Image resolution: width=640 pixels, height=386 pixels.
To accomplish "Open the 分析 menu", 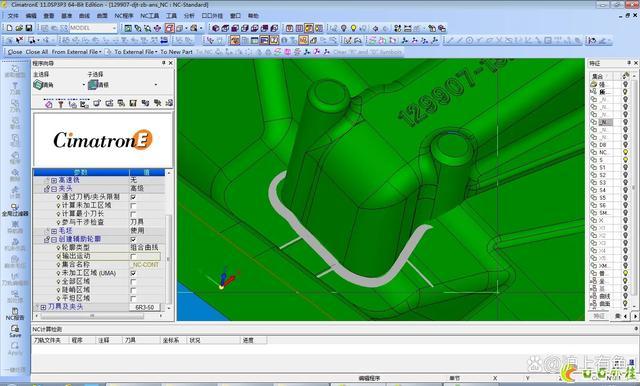I will 189,16.
